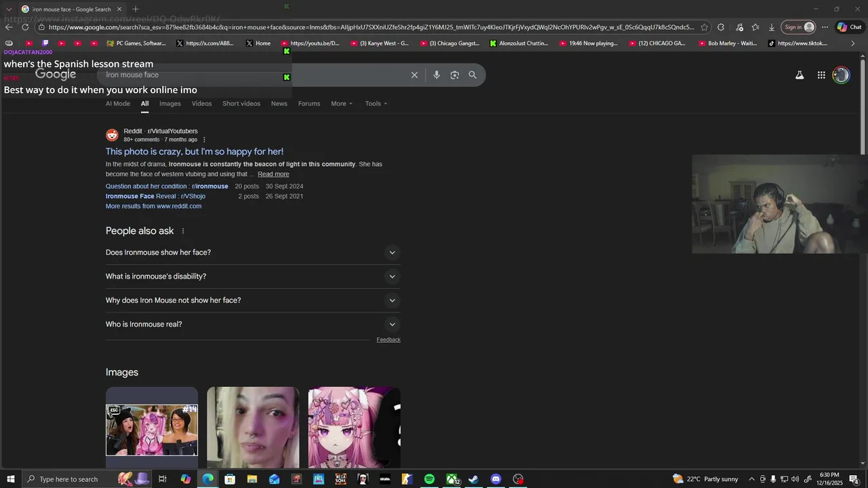The height and width of the screenshot is (488, 868).
Task: Open the blonde woman image thumbnail
Action: (253, 428)
